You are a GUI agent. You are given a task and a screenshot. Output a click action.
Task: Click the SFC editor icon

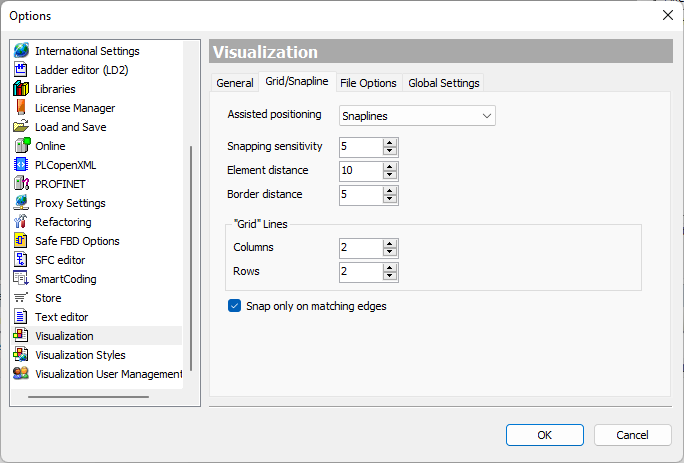click(x=21, y=260)
